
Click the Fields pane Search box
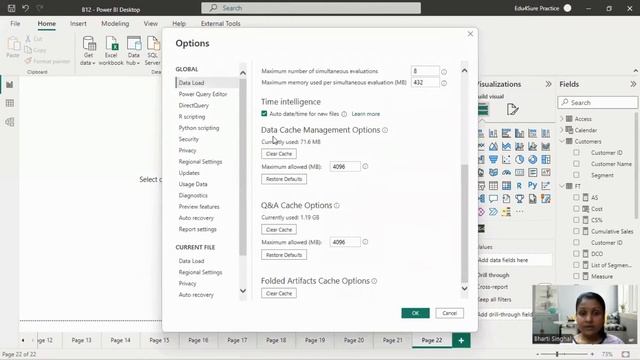598,102
